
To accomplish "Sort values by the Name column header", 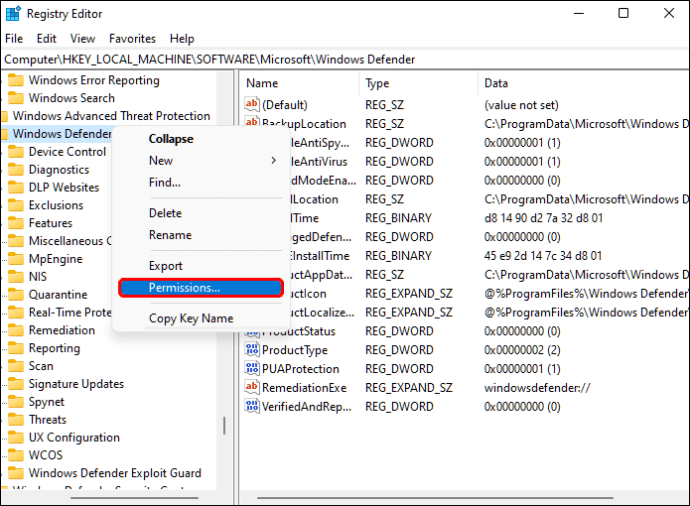I will (262, 83).
